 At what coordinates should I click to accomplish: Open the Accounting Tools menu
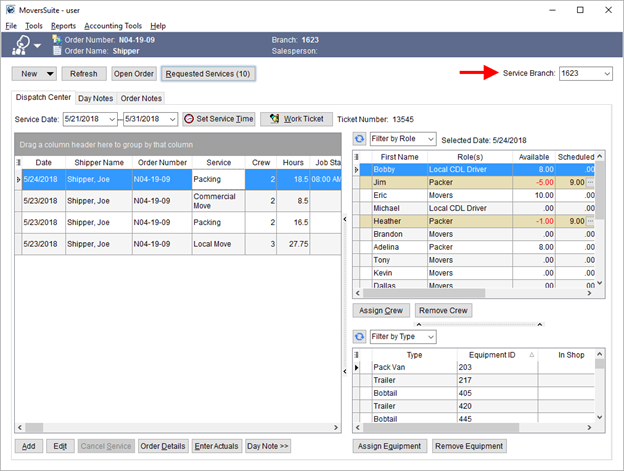113,25
